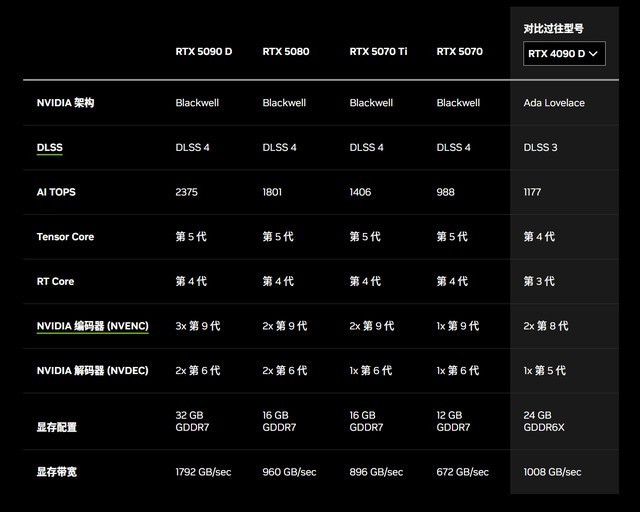Click the 12 GB GDDR7 memory cell
The width and height of the screenshot is (640, 512).
point(453,421)
